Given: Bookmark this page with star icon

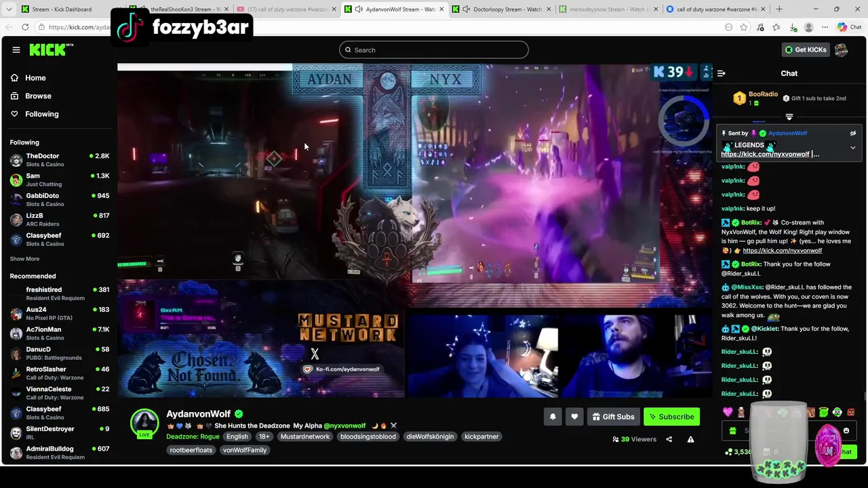Looking at the screenshot, I should click(x=744, y=27).
